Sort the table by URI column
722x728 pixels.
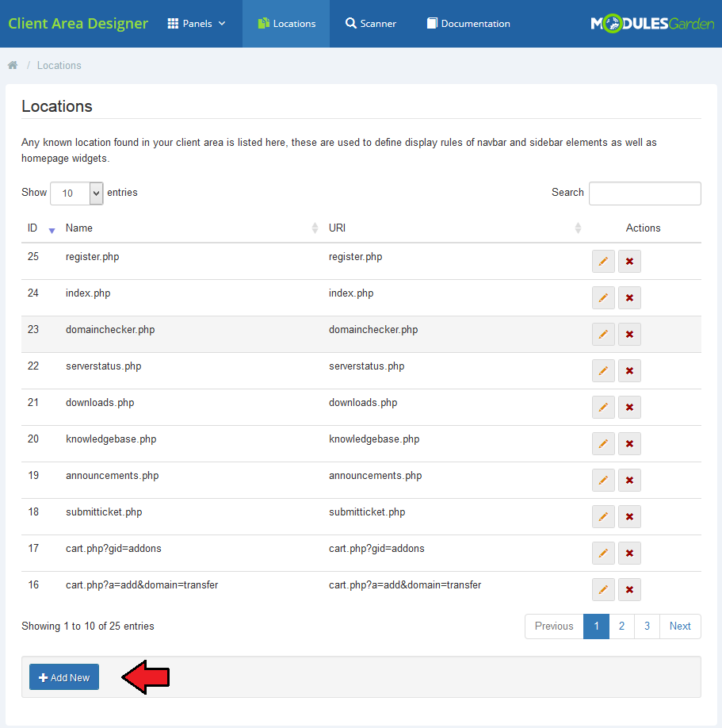[455, 228]
